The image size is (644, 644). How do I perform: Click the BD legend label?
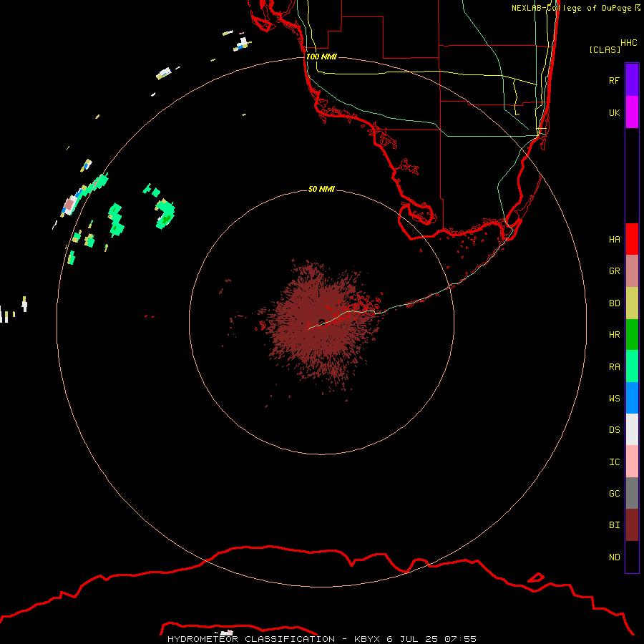click(615, 303)
